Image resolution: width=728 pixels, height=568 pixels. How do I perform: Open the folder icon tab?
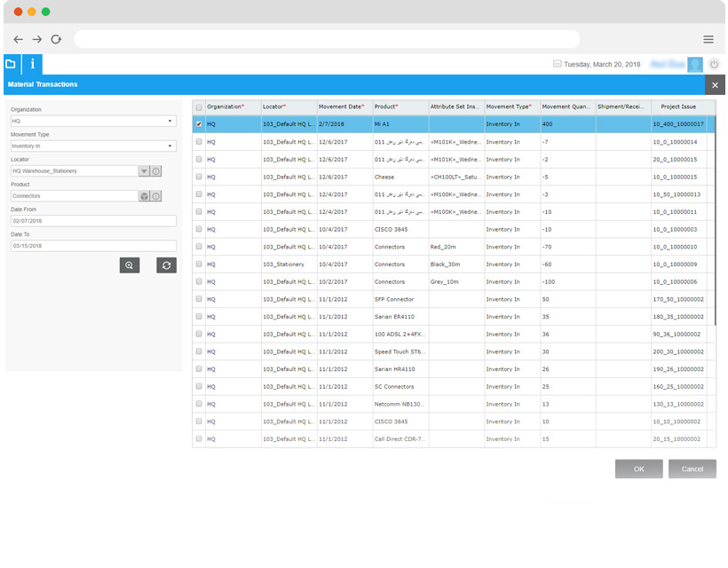[x=11, y=64]
